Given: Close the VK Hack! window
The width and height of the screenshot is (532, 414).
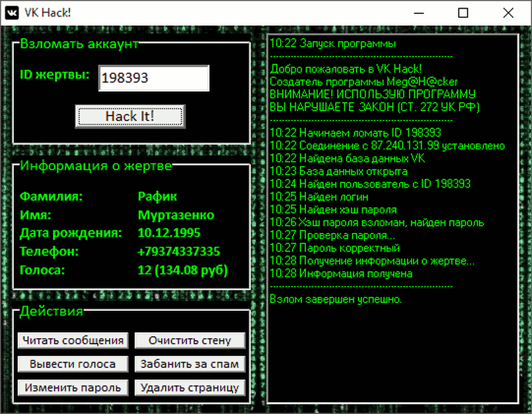Looking at the screenshot, I should (x=508, y=13).
